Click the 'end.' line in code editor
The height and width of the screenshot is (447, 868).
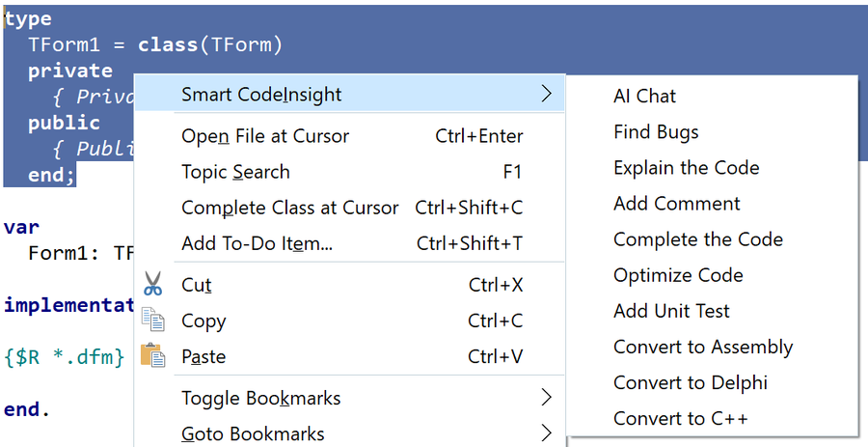coord(27,409)
